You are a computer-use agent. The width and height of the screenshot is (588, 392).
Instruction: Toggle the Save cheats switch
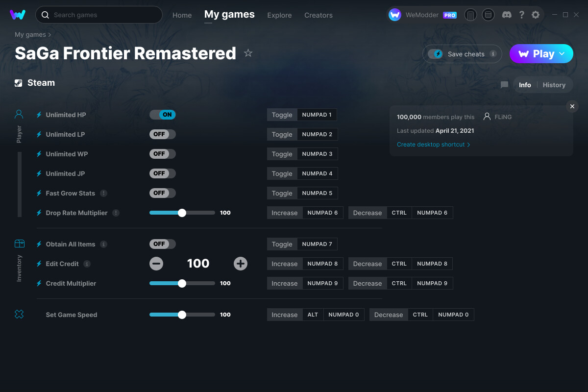[x=435, y=54]
